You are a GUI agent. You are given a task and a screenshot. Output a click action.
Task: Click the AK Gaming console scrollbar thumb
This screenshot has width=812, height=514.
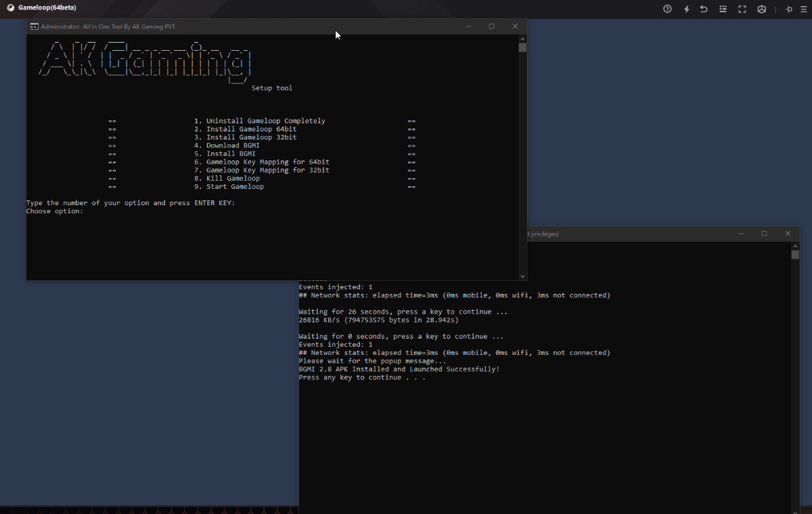pos(522,47)
